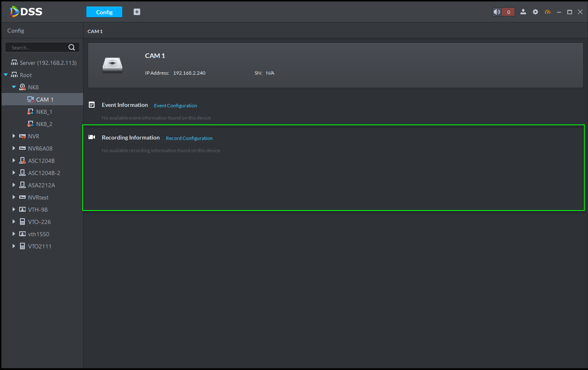Screen dimensions: 588x370
Task: Expand the VTH-98 node arrow
Action: [14, 209]
